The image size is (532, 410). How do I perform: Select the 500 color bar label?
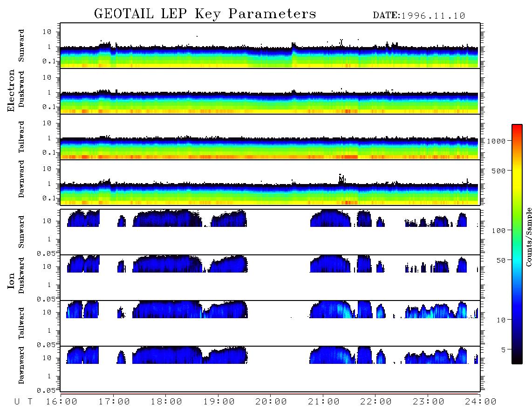point(498,171)
